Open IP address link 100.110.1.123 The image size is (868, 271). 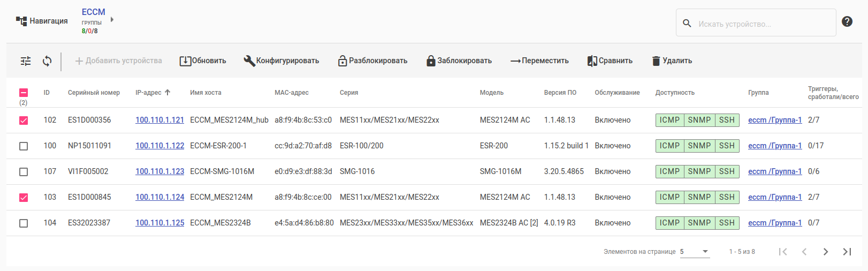coord(159,171)
